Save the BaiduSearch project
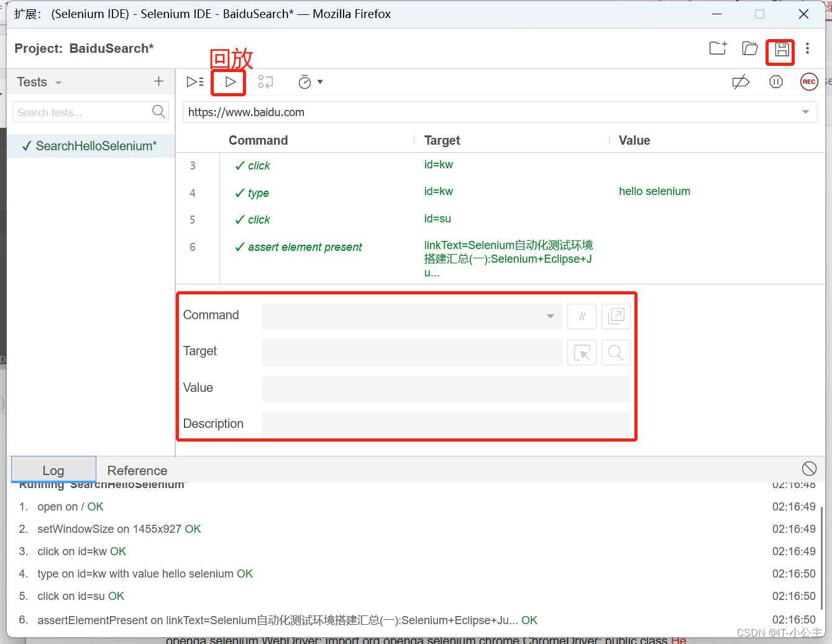Viewport: 832px width, 644px height. [x=782, y=49]
